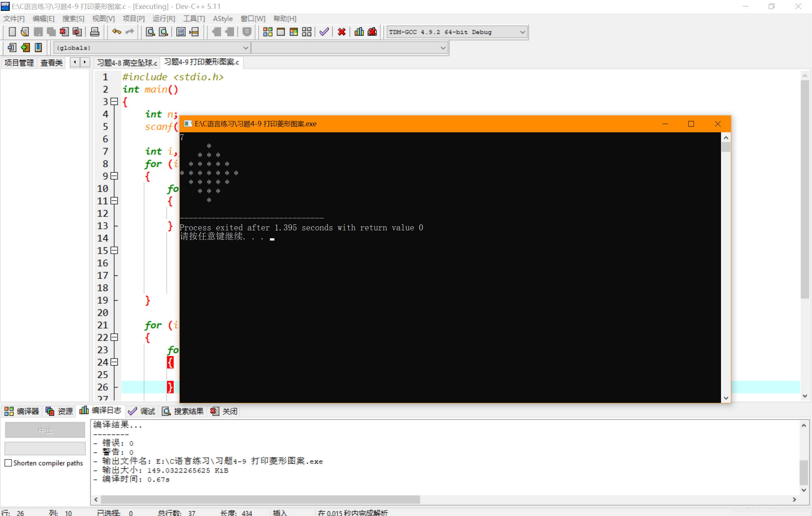Click the New file toolbar icon
812x516 pixels.
click(x=12, y=32)
